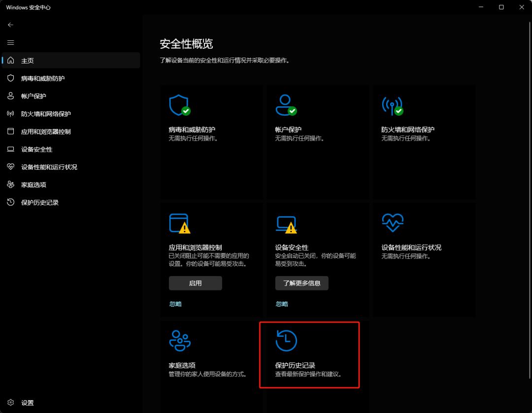
Task: Click the heart icon beside 设备性能和运行状况 in sidebar
Action: [x=11, y=166]
